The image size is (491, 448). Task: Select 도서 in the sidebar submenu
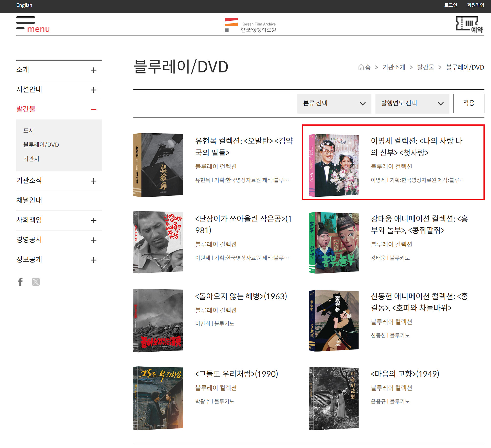click(x=29, y=131)
